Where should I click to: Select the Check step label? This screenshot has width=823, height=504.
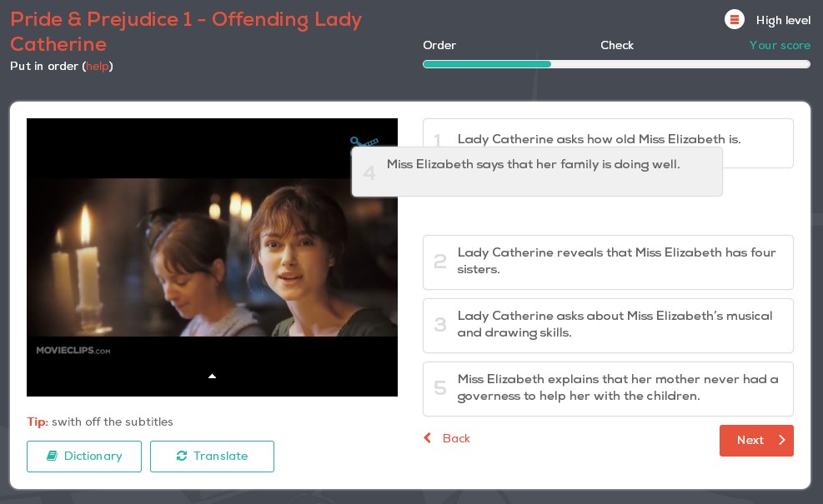tap(617, 45)
